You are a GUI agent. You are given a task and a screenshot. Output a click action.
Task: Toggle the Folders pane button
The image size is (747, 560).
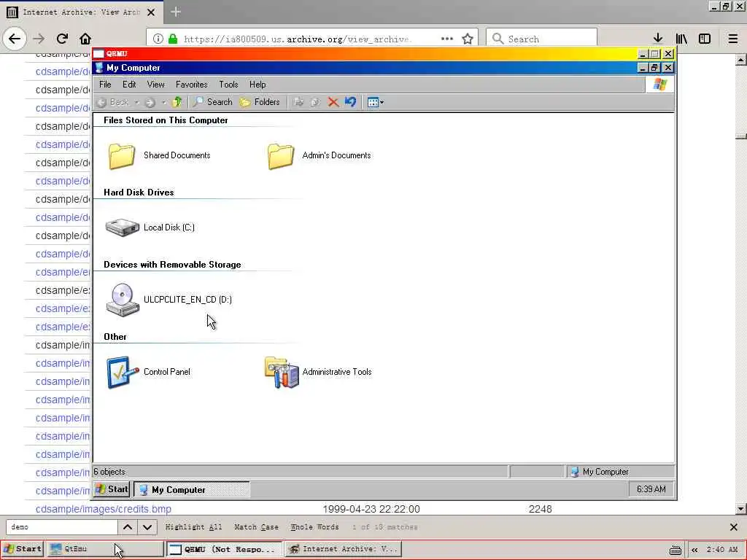[x=260, y=102]
